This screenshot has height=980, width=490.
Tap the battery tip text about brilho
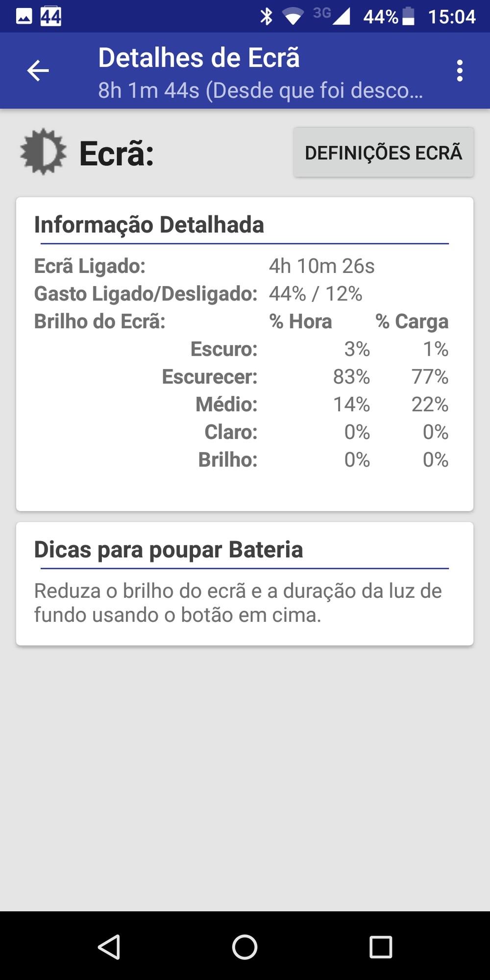point(238,603)
